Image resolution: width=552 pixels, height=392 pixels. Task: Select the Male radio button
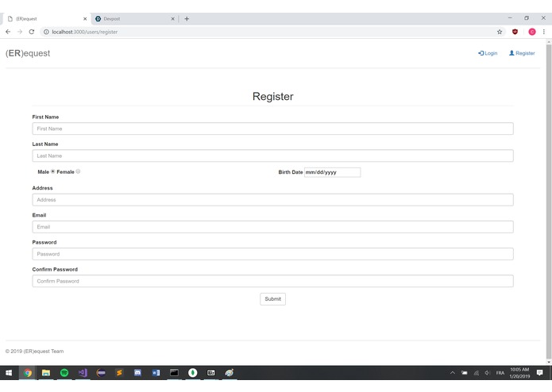(x=52, y=171)
